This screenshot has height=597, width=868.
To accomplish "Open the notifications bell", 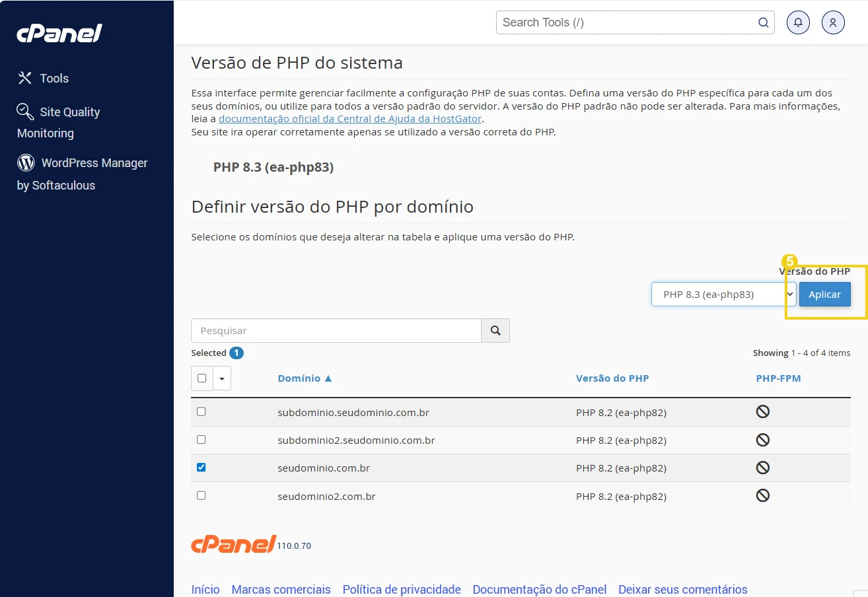I will (798, 22).
